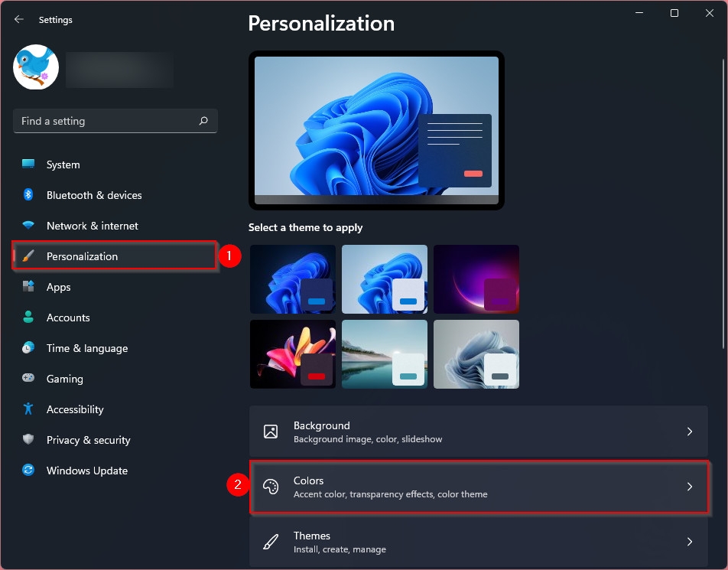Click the Apps icon in sidebar
The height and width of the screenshot is (570, 728).
coord(28,286)
